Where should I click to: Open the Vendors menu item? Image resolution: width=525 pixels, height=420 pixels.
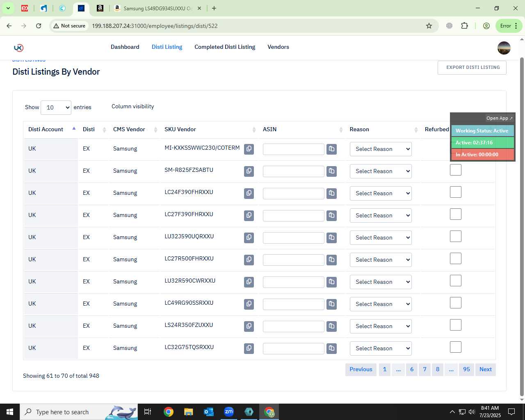tap(278, 47)
